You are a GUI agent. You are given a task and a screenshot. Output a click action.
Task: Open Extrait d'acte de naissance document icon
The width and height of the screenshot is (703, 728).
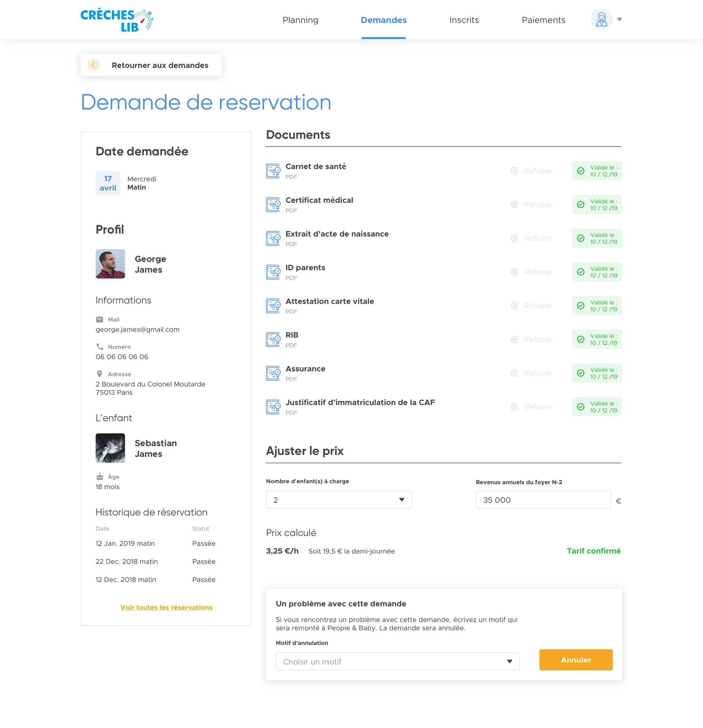pos(273,239)
